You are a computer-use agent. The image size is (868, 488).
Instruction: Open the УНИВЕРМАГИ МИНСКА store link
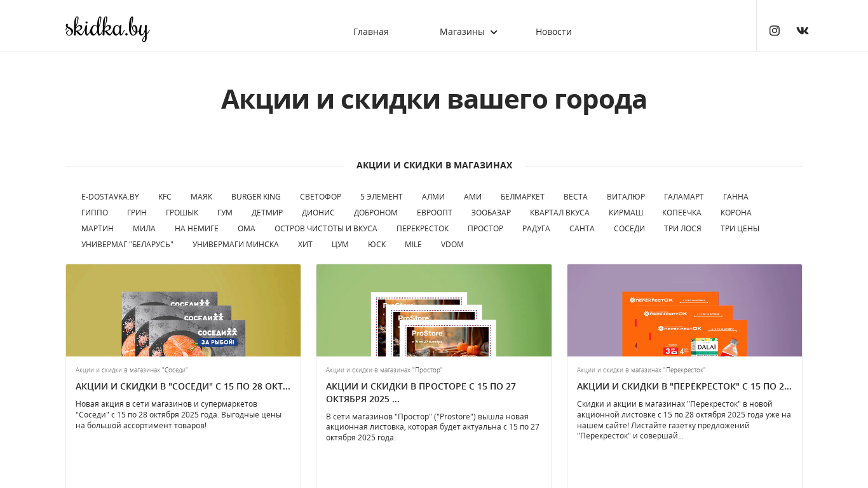[x=236, y=244]
